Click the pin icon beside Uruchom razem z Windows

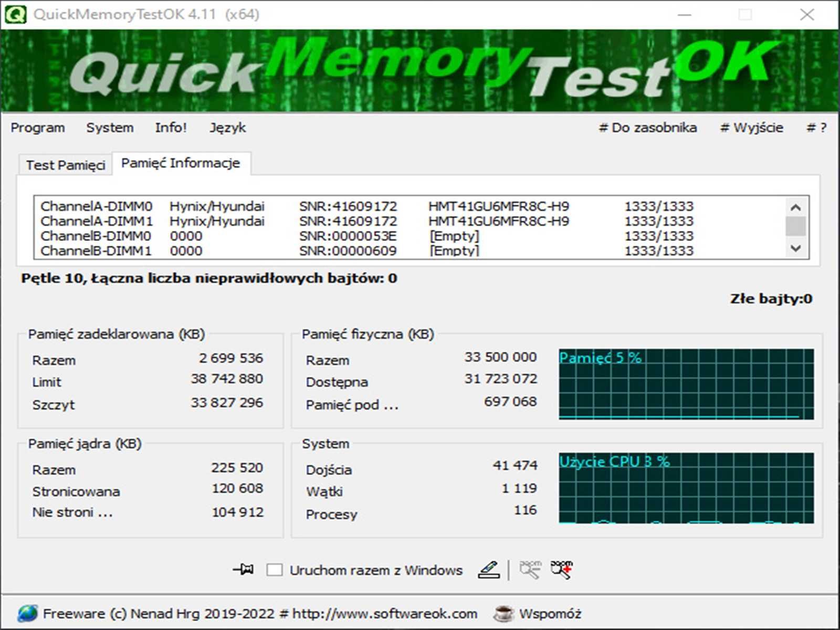pos(244,569)
